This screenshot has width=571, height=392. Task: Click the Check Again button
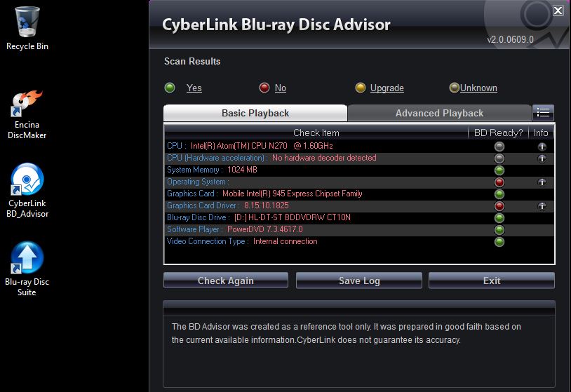click(x=226, y=281)
